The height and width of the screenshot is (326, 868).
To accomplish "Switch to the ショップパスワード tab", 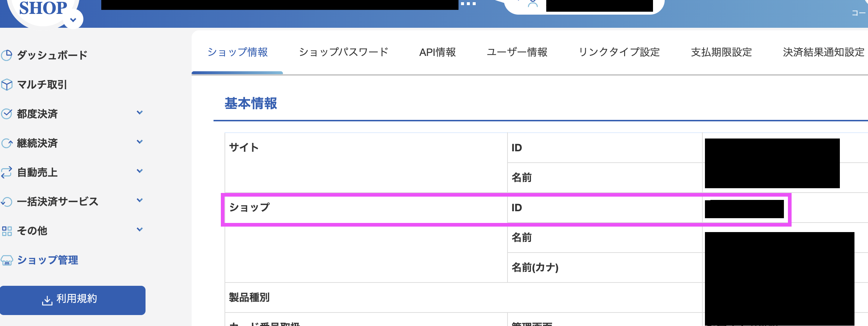I will tap(343, 52).
